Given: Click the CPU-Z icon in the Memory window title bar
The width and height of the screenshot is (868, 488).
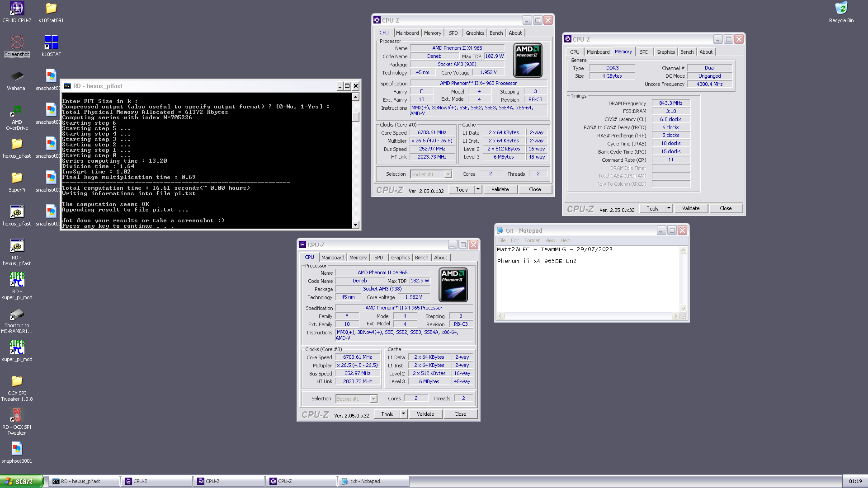Looking at the screenshot, I should point(568,39).
